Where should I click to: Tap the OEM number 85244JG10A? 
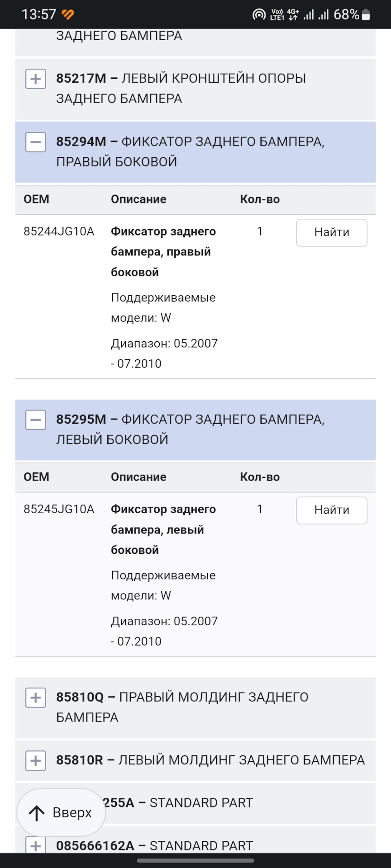[x=59, y=231]
